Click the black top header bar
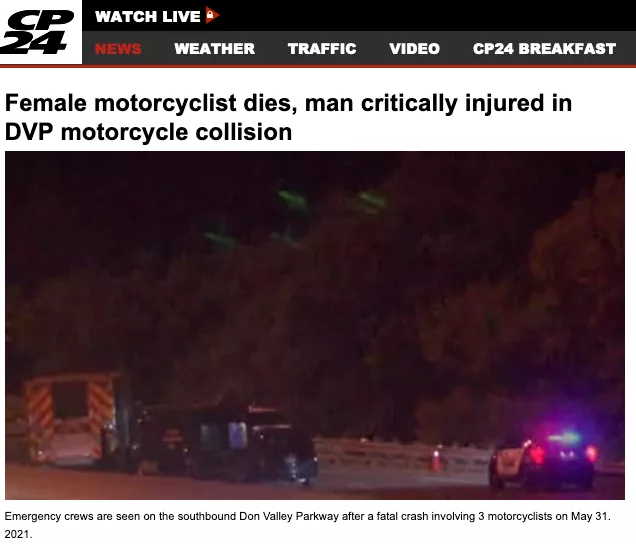This screenshot has height=544, width=636. tap(359, 15)
